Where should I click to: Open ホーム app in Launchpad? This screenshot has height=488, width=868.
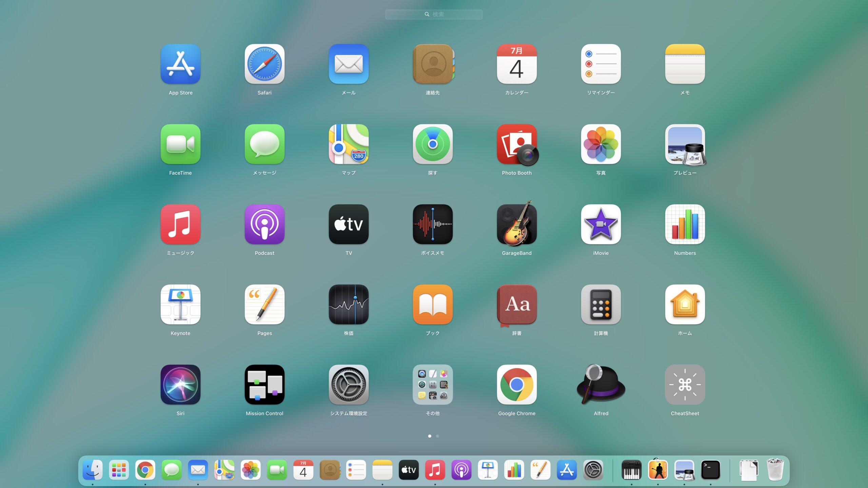click(x=685, y=304)
